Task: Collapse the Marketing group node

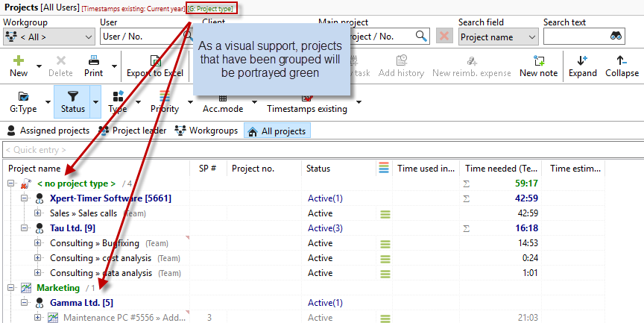Action: (x=11, y=288)
